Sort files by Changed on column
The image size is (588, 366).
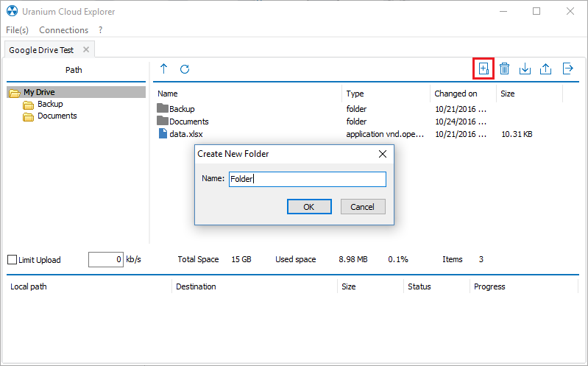coord(456,94)
